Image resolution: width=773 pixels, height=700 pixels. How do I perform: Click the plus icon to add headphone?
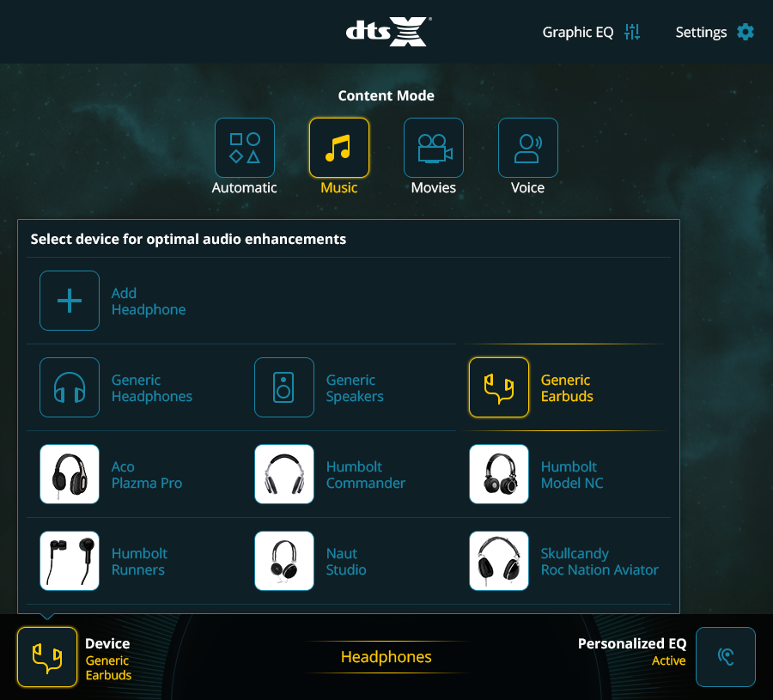pos(70,301)
